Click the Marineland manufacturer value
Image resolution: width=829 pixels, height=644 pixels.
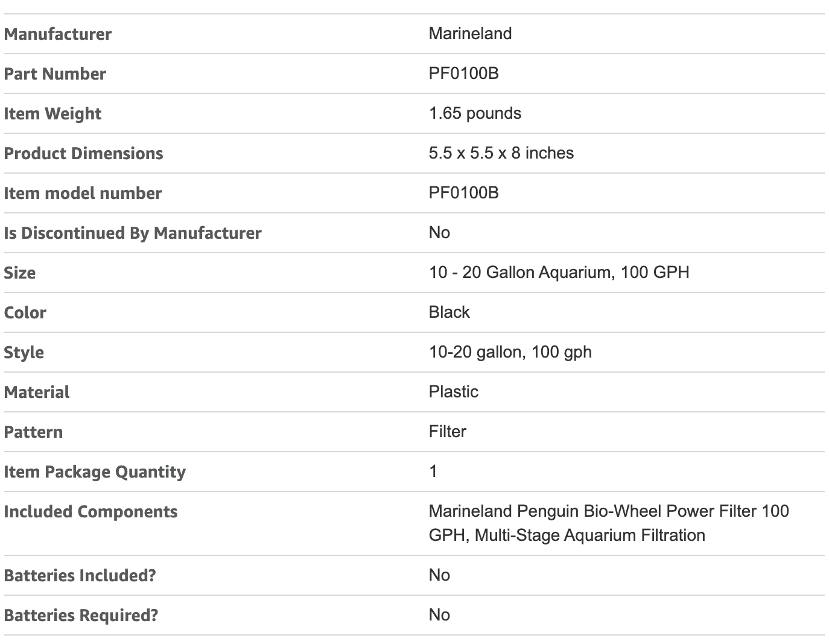point(470,33)
